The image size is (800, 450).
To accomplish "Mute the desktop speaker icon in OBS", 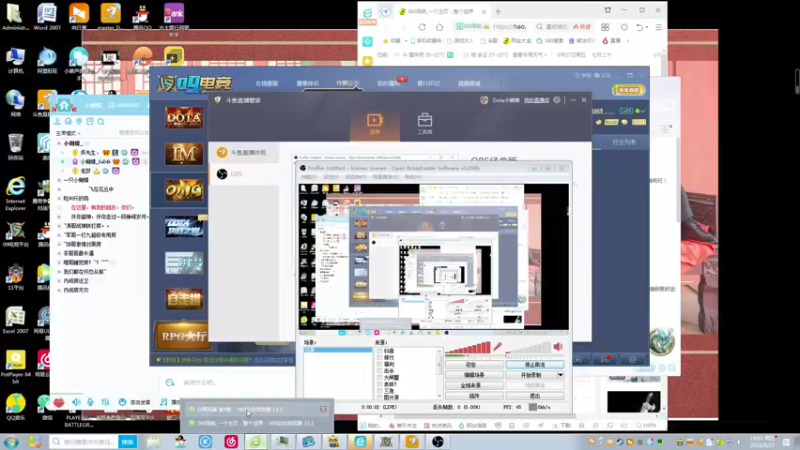I will 558,347.
